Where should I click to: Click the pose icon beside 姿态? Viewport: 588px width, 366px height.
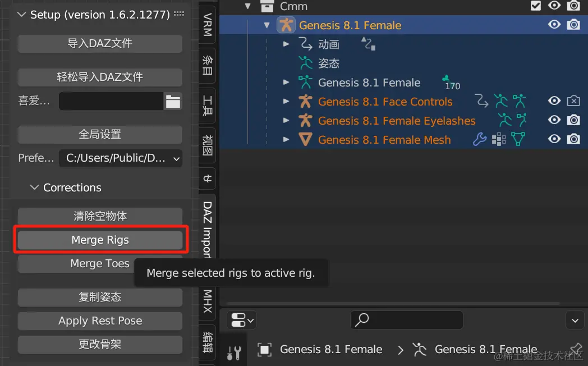[x=306, y=63]
